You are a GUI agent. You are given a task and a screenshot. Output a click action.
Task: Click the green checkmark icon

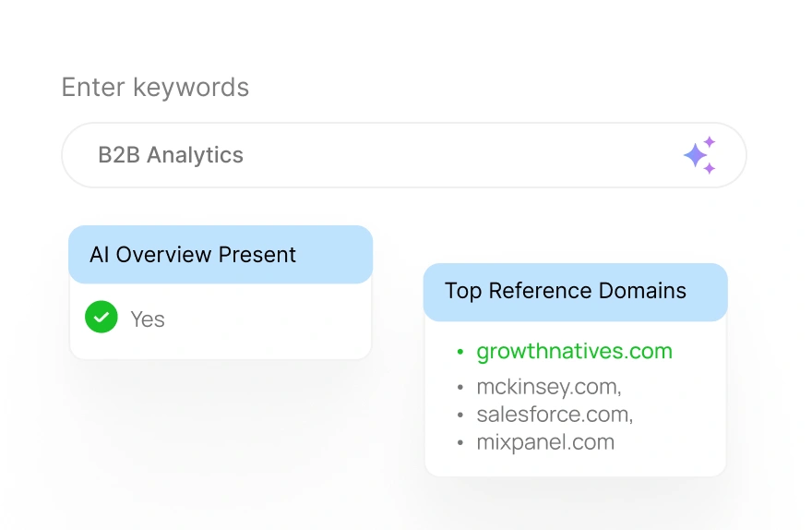[x=101, y=317]
